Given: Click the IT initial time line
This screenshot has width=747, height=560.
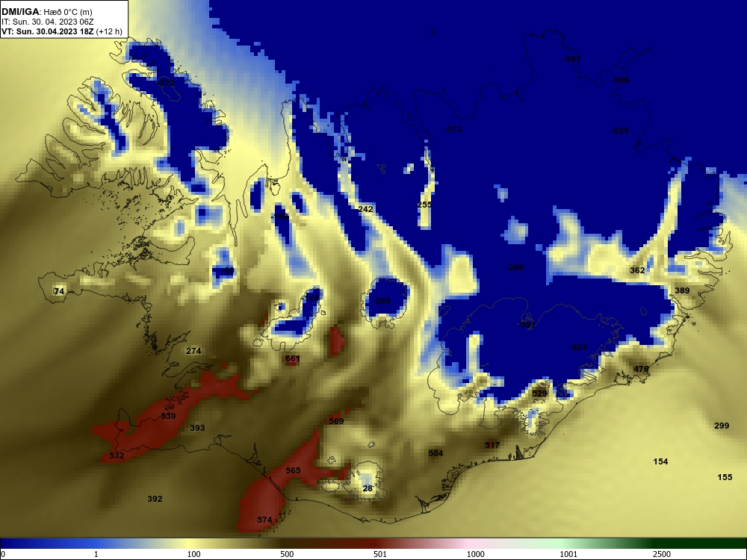Looking at the screenshot, I should click(x=47, y=22).
